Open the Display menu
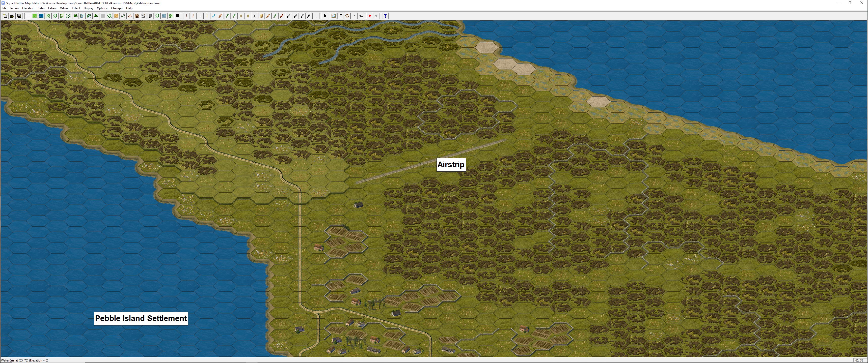This screenshot has height=363, width=868. tap(88, 8)
